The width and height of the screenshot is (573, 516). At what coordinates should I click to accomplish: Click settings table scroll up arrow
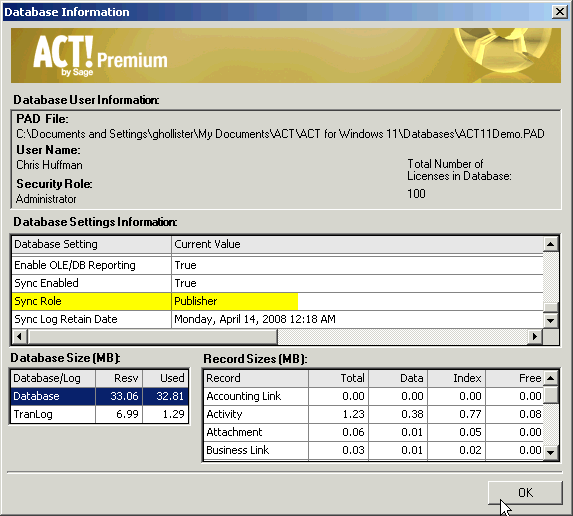(551, 244)
